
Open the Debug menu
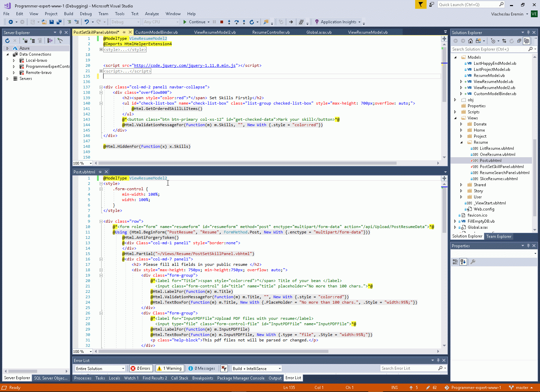86,14
